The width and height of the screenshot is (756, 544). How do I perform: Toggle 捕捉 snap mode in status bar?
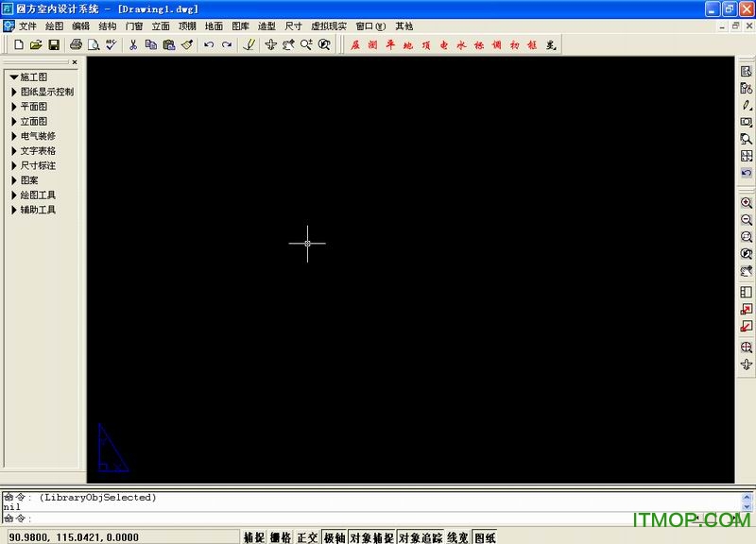pyautogui.click(x=254, y=537)
